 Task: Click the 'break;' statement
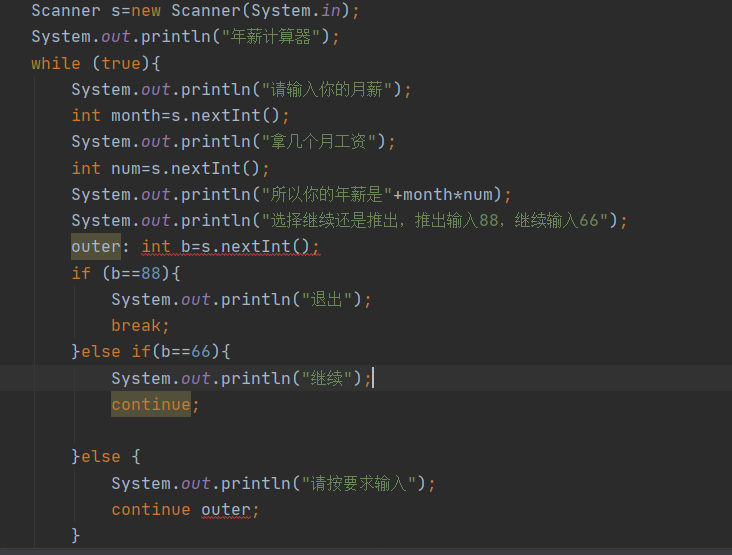pos(140,325)
